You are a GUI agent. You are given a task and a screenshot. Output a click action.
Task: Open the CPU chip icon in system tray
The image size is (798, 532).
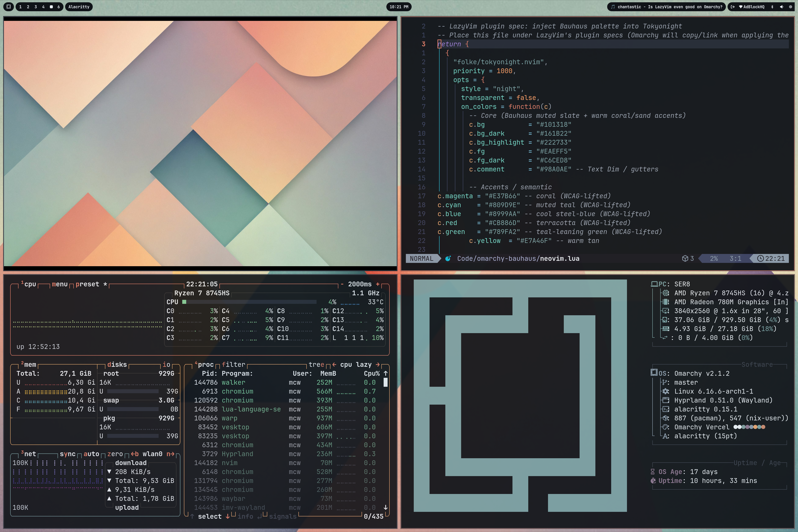[790, 7]
